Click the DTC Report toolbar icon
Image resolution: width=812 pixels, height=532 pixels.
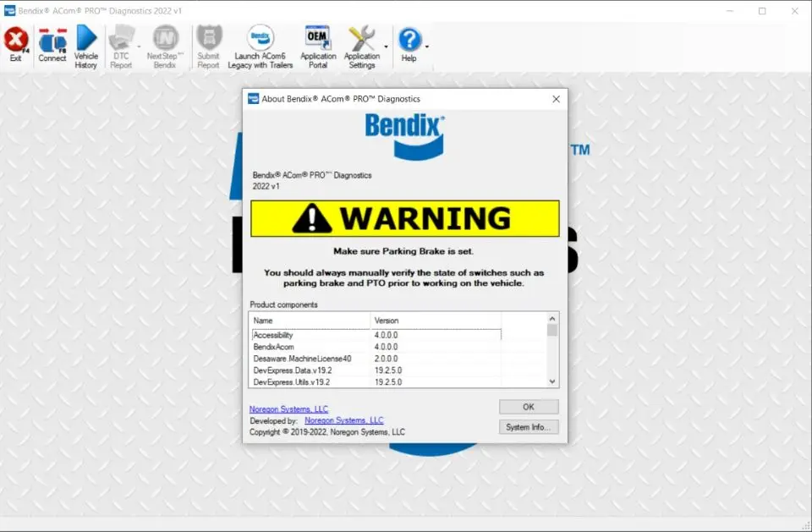(x=121, y=38)
